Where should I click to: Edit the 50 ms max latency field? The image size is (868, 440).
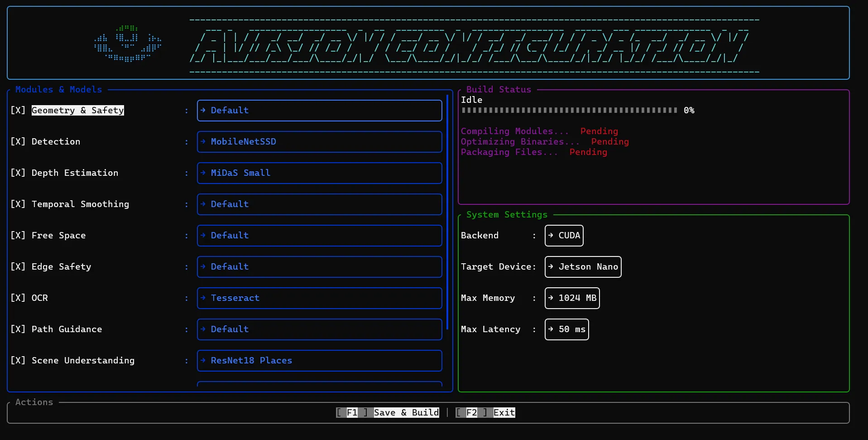coord(567,329)
